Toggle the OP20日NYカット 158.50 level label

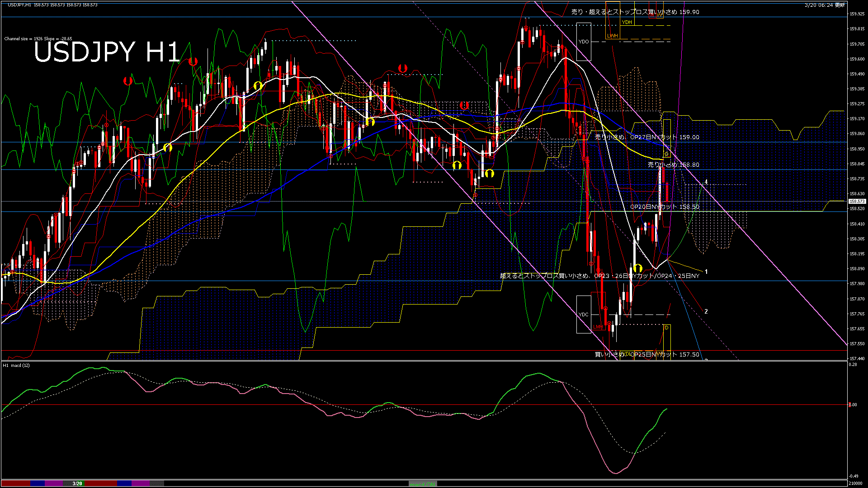[664, 206]
